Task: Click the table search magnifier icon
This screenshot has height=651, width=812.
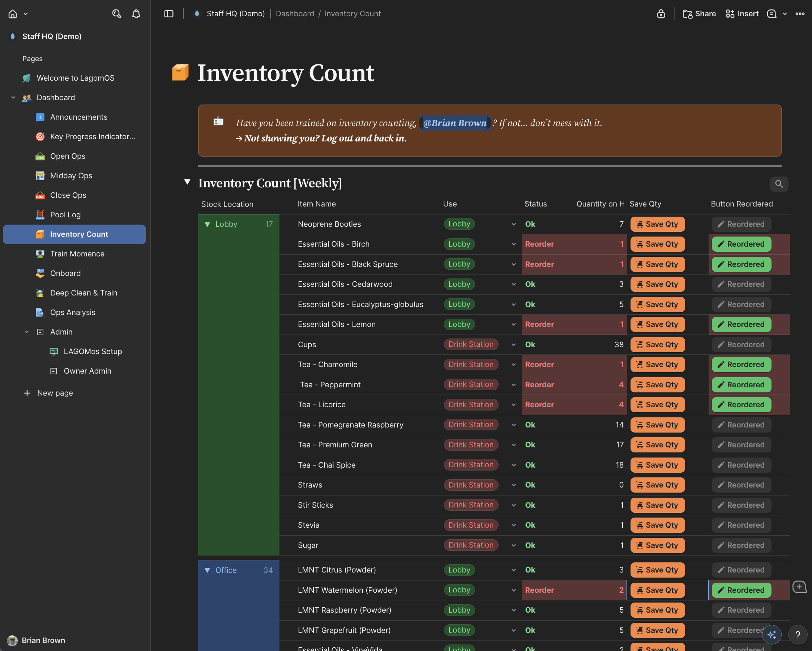Action: coord(779,184)
